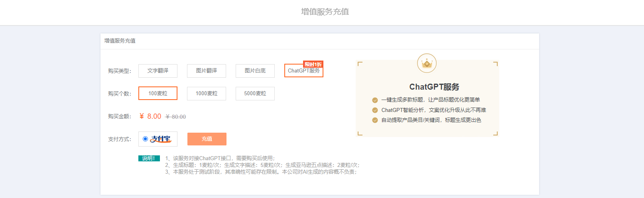Click the crown icon above ChatGPT服务
Screen dimensions: 644x198
[427, 63]
